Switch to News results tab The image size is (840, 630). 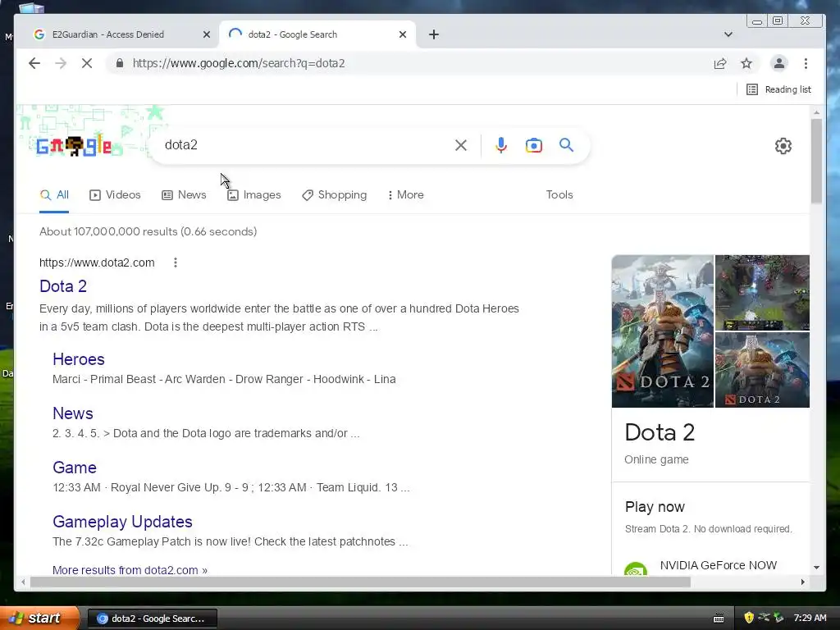click(184, 195)
